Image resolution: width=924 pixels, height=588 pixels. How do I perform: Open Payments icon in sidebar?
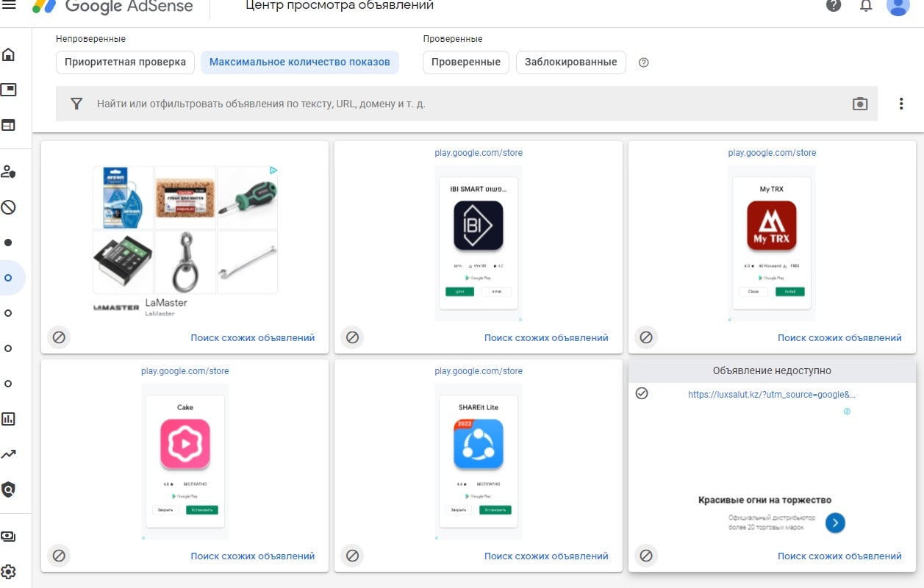[9, 537]
